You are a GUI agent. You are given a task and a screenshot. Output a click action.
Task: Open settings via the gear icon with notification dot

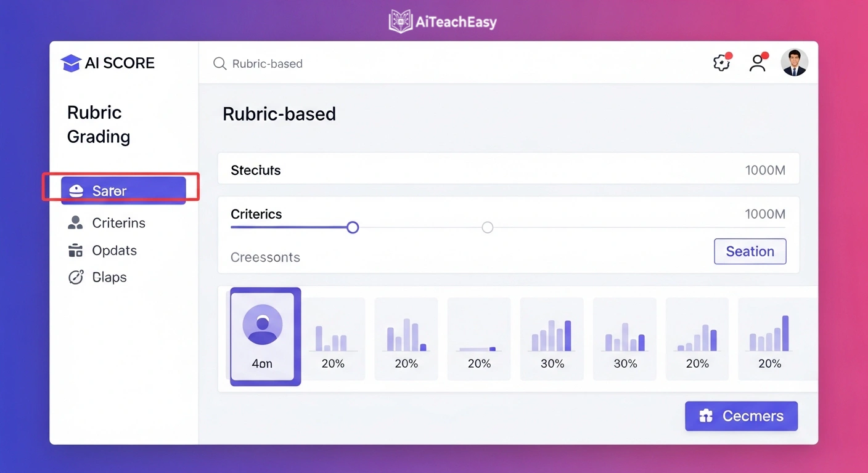pyautogui.click(x=721, y=62)
